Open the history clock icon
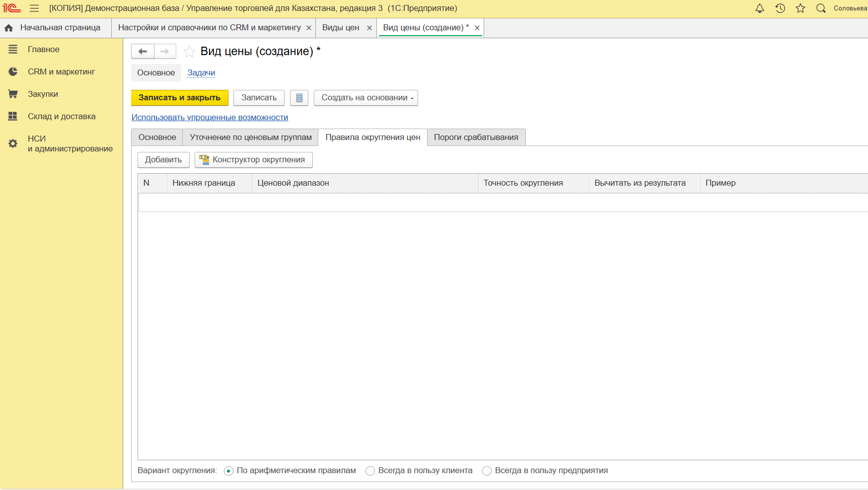This screenshot has width=868, height=490. click(780, 8)
